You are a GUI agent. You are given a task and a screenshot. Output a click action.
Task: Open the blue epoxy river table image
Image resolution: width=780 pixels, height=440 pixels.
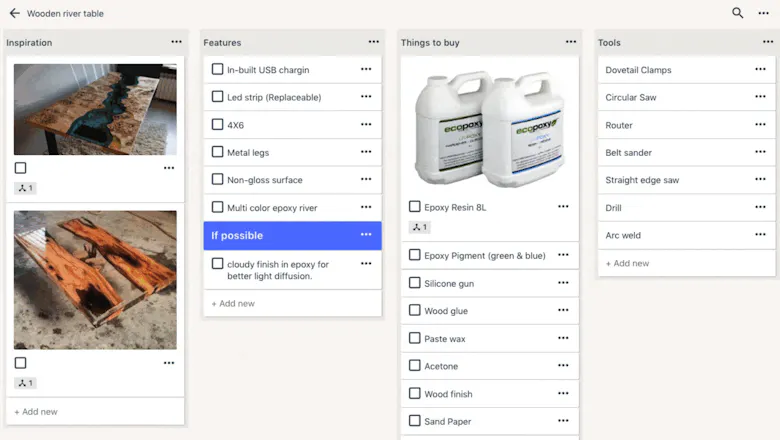pos(95,109)
